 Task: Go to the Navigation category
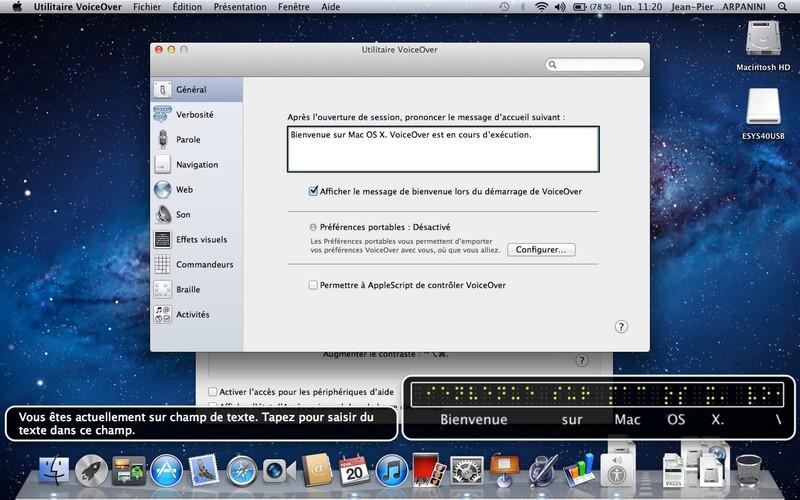pyautogui.click(x=196, y=164)
